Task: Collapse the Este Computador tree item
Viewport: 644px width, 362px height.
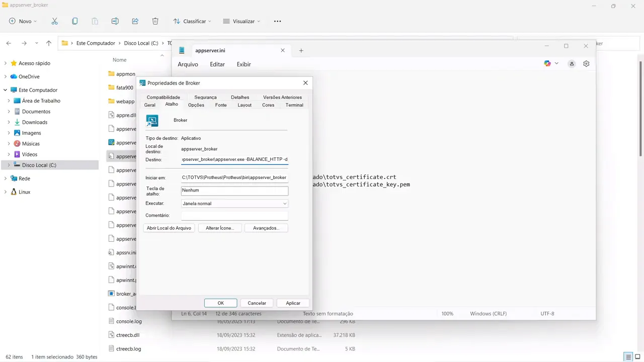Action: pyautogui.click(x=5, y=89)
